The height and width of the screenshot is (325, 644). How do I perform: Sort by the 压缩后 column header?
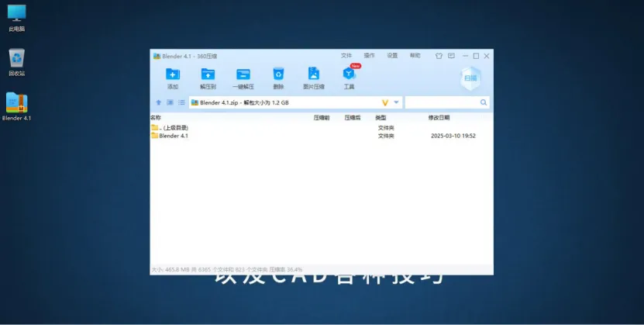pos(353,117)
